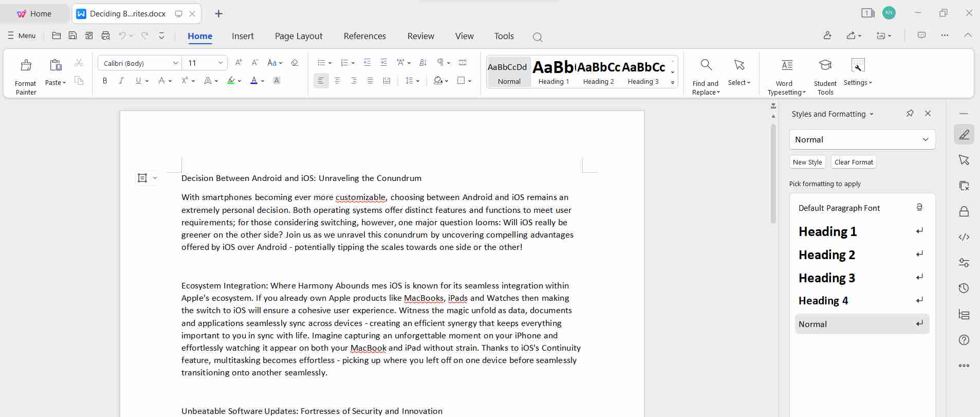Open Word Typesetting tool

[787, 77]
